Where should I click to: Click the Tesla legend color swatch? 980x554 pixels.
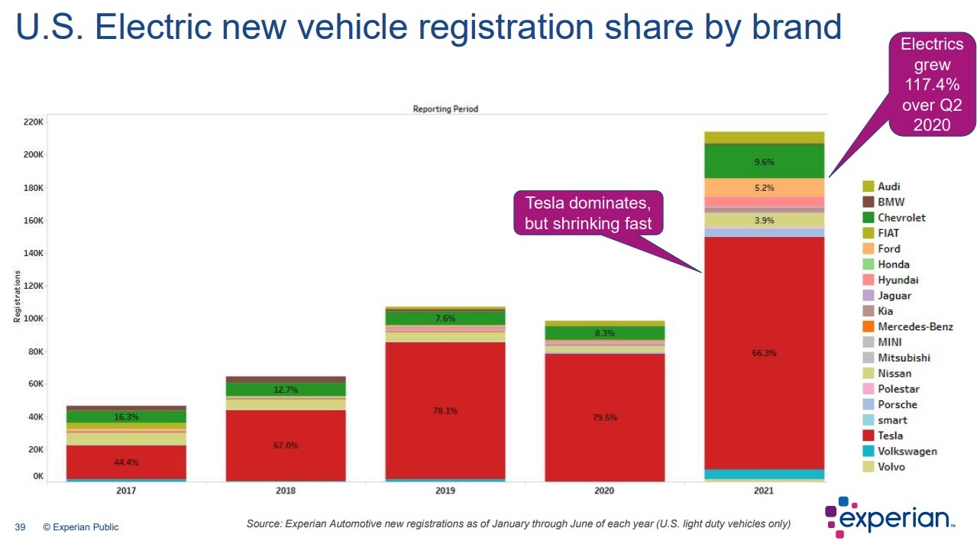(x=868, y=436)
